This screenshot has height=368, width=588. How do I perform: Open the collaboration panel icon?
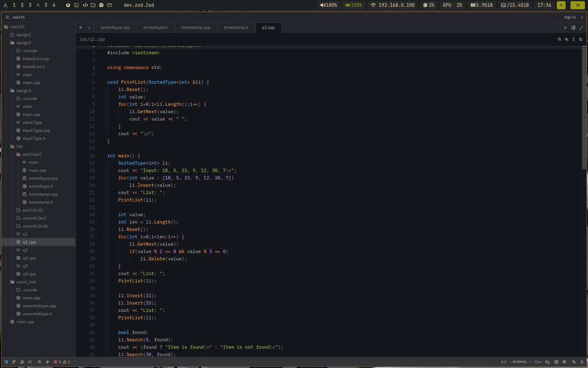pos(22,362)
